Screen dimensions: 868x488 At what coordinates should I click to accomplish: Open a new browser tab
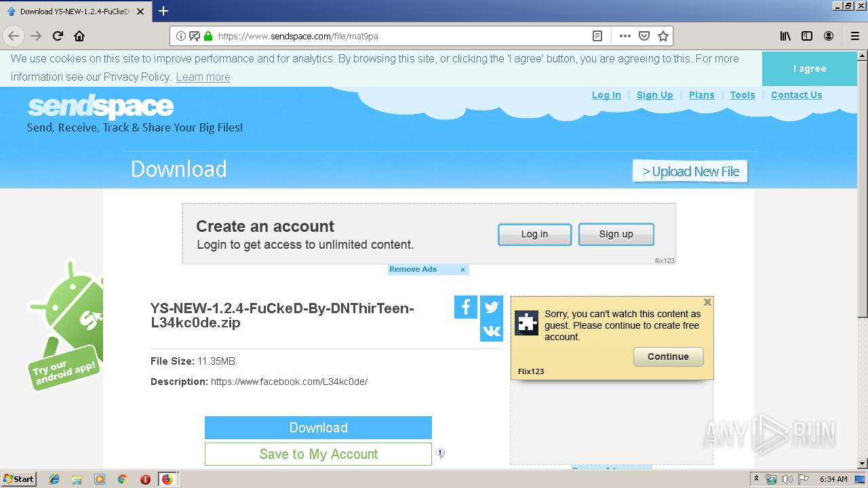pyautogui.click(x=163, y=11)
